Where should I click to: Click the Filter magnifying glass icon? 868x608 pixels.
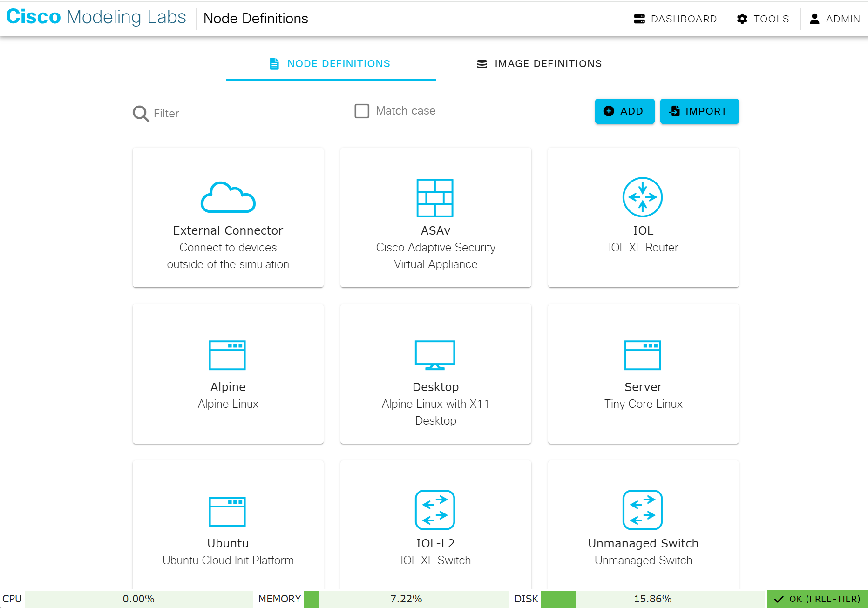coord(141,114)
